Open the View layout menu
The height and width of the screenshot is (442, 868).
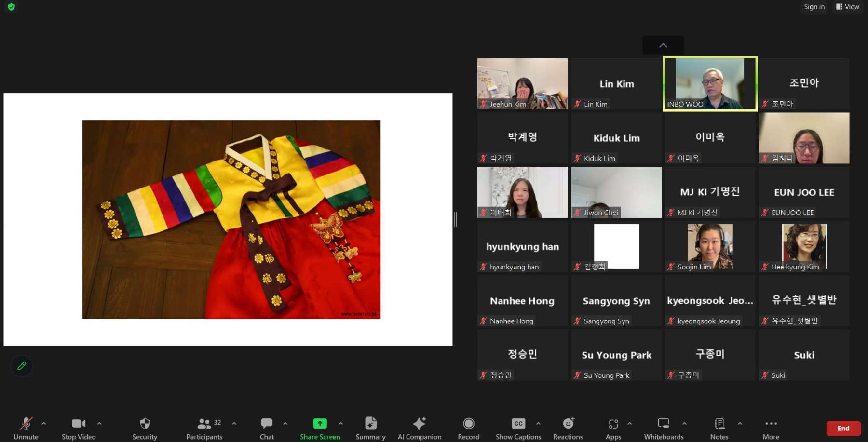(848, 7)
